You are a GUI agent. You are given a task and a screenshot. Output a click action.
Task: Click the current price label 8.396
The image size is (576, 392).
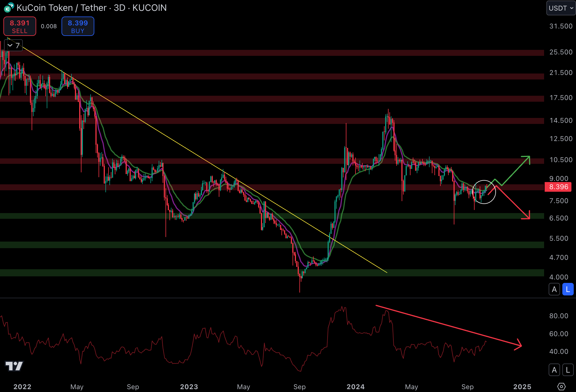pos(558,187)
